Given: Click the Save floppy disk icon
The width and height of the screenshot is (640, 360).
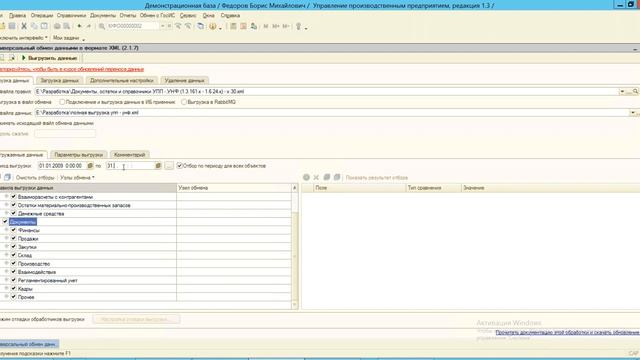Looking at the screenshot, I should tap(12, 26).
